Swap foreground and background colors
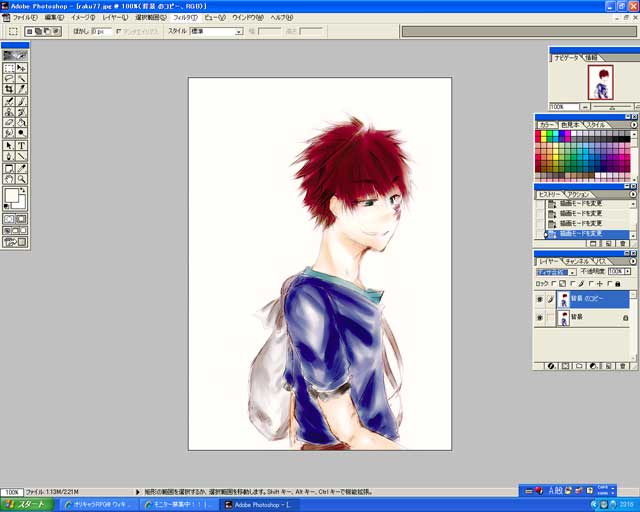 pos(23,190)
